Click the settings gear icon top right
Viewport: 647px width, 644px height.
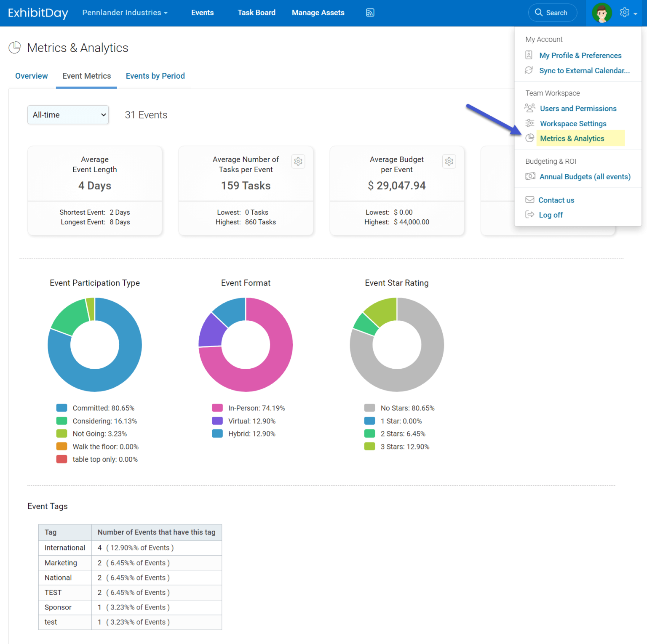(x=624, y=13)
